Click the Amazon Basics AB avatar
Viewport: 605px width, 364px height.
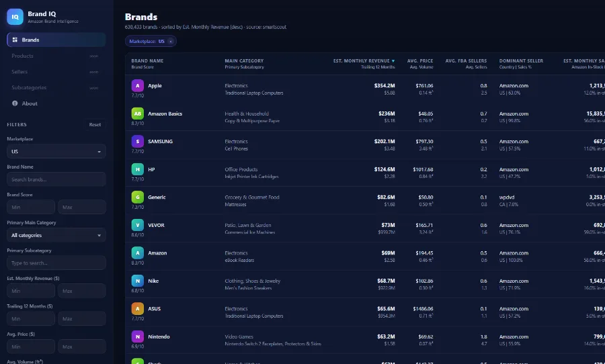pos(138,113)
